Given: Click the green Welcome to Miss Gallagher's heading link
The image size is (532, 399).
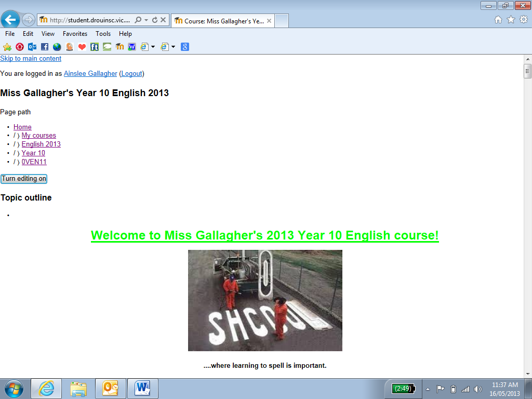Looking at the screenshot, I should [x=264, y=235].
